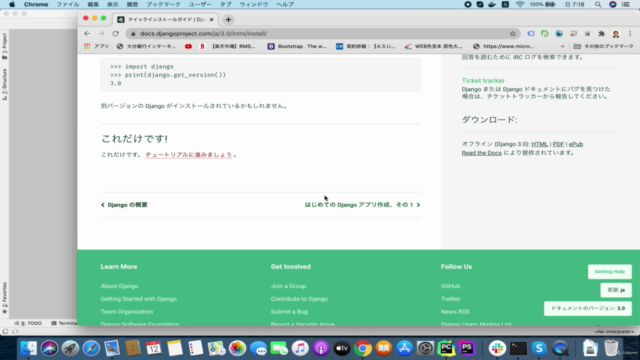640x360 pixels.
Task: Open PyCharm from the Dock
Action: click(x=446, y=348)
